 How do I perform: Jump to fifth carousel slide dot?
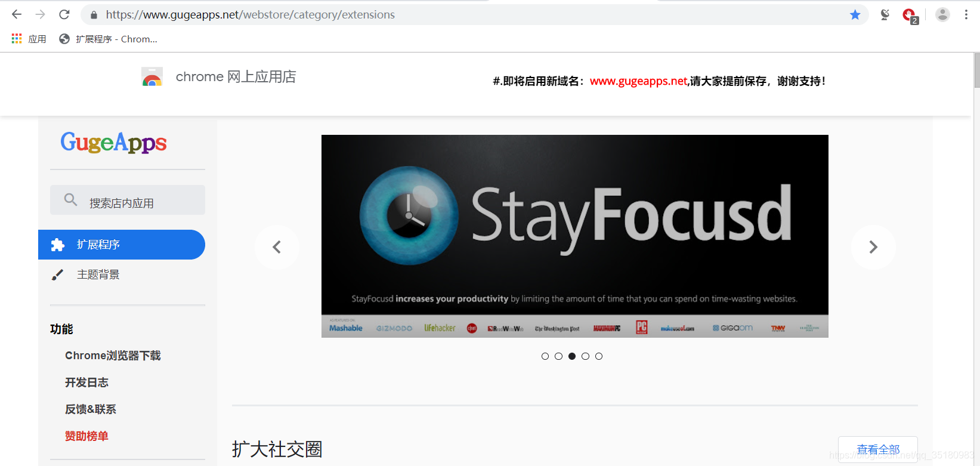pyautogui.click(x=599, y=356)
